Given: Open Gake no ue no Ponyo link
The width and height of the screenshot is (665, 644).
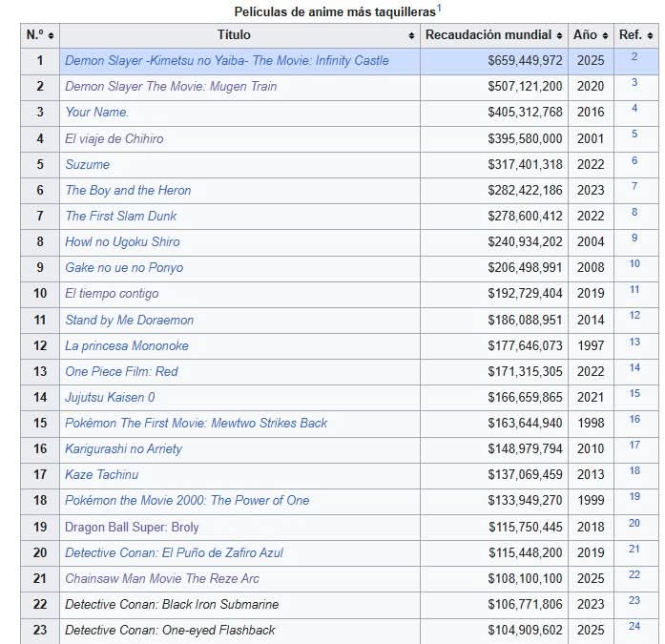Looking at the screenshot, I should point(124,268).
